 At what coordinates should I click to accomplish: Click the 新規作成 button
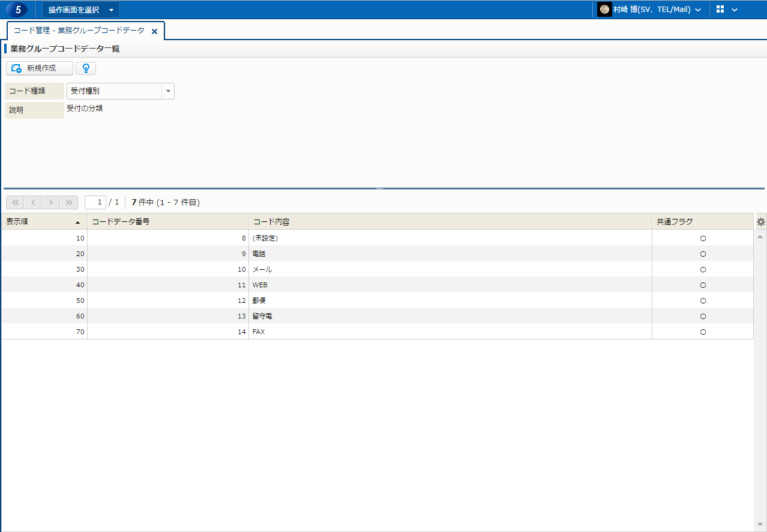40,68
